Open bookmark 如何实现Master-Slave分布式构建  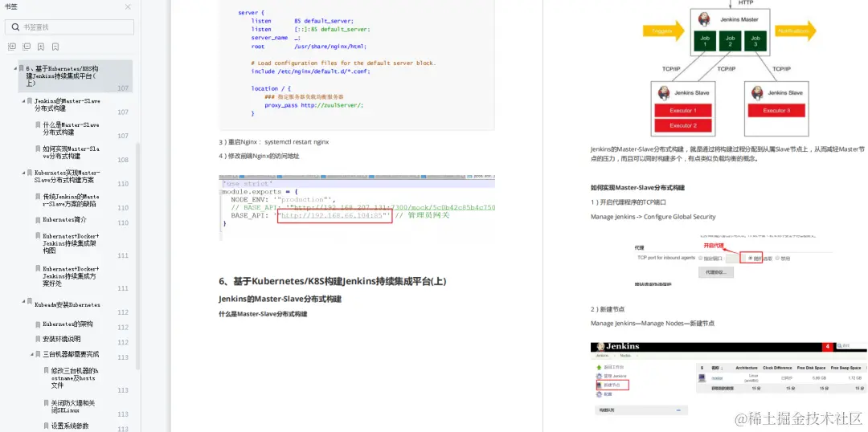tap(71, 152)
